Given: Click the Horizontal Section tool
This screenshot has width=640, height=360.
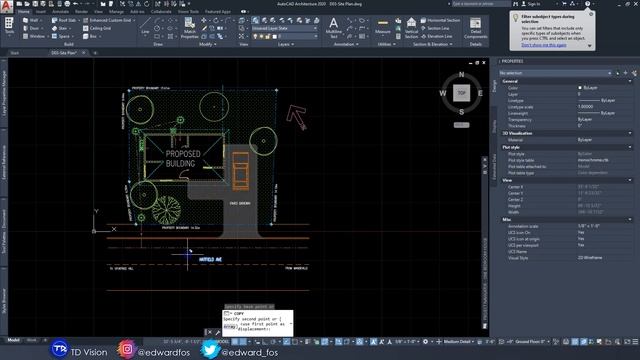Looking at the screenshot, I should pyautogui.click(x=440, y=20).
